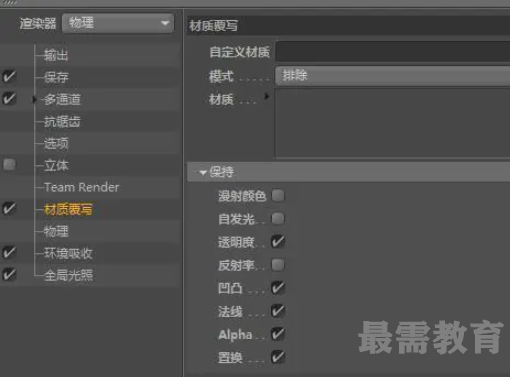The width and height of the screenshot is (510, 377).
Task: Enable the 自发光 checkbox
Action: (278, 219)
